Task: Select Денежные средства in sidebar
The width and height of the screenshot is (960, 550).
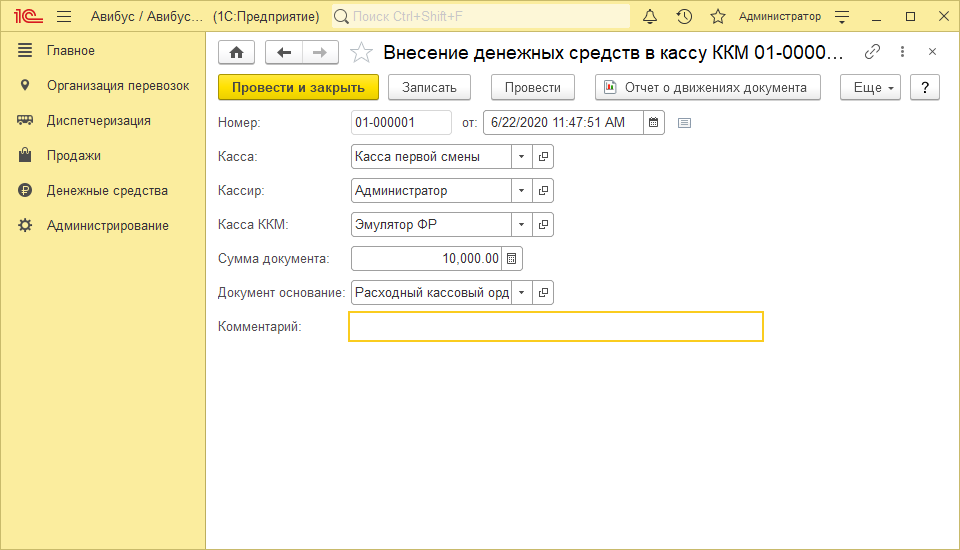Action: pyautogui.click(x=107, y=191)
